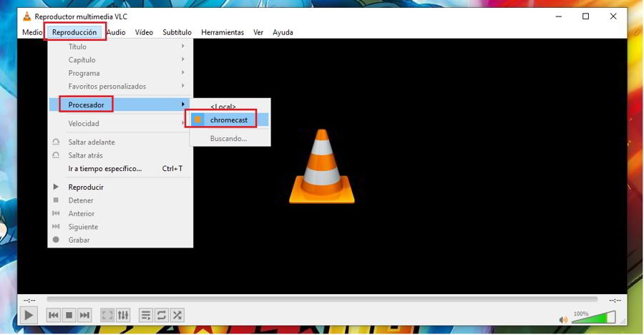Toggle loop repeat mode icon

point(162,315)
